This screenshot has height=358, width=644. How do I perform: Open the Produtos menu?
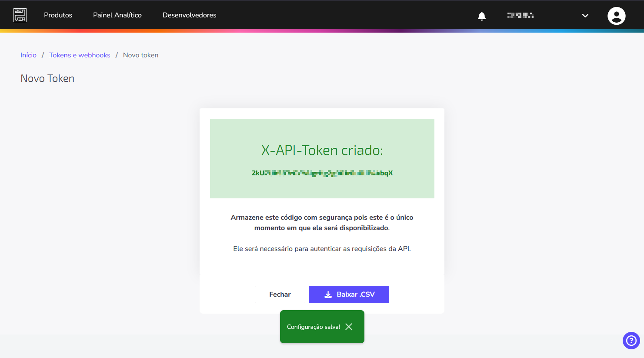[x=58, y=15]
